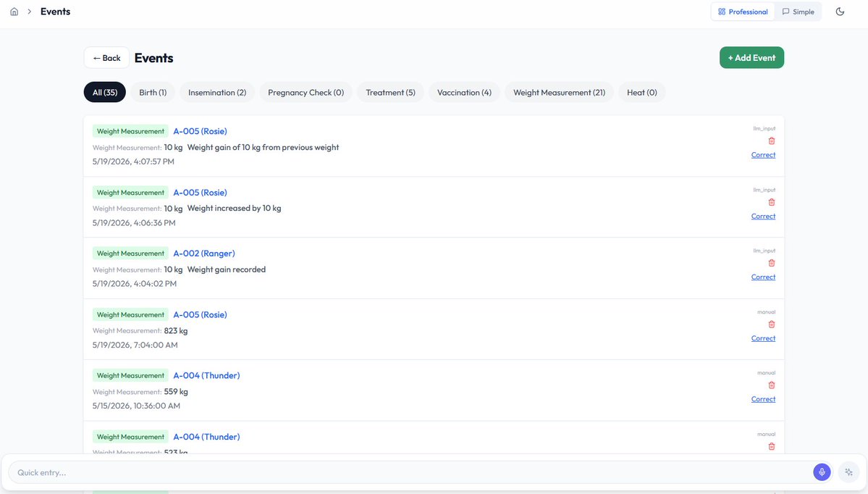868x494 pixels.
Task: Go back using the Back button
Action: (x=106, y=58)
